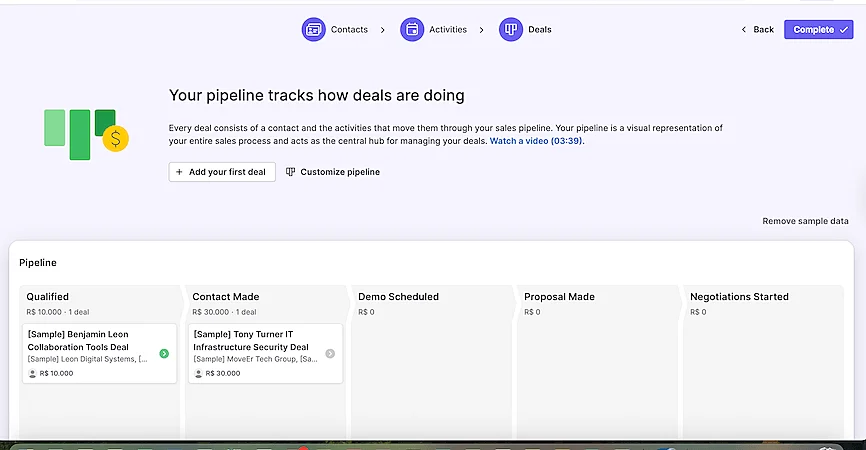Click grey activity arrow on Tony Turner deal
The height and width of the screenshot is (450, 866).
[x=330, y=353]
